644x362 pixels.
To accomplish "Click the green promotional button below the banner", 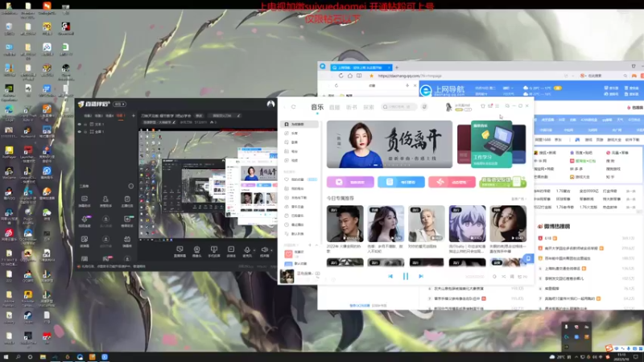I will 502,182.
